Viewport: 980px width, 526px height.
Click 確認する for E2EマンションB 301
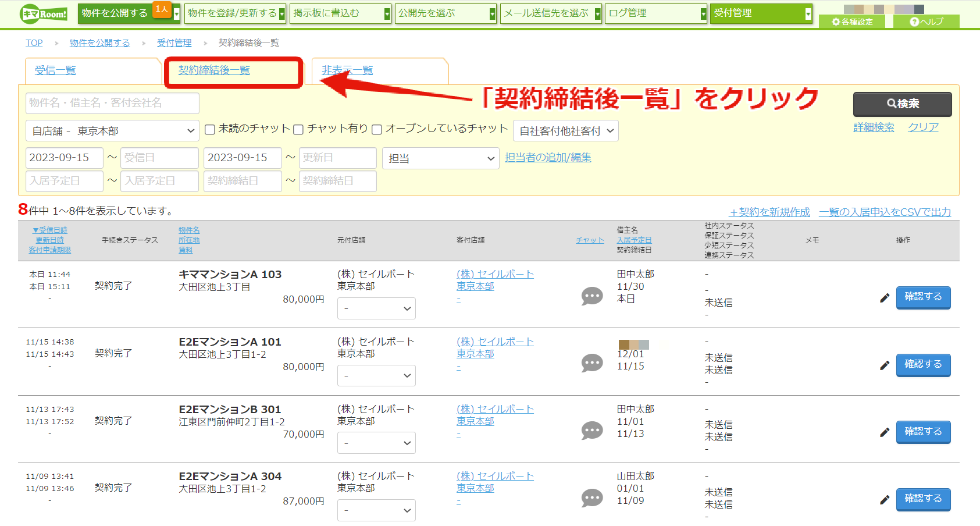923,432
